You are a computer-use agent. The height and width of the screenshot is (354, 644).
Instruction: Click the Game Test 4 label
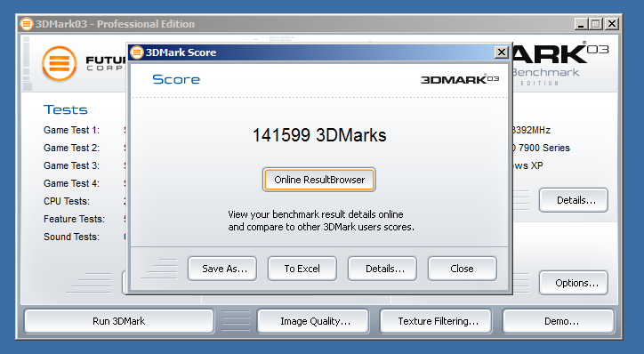point(71,183)
